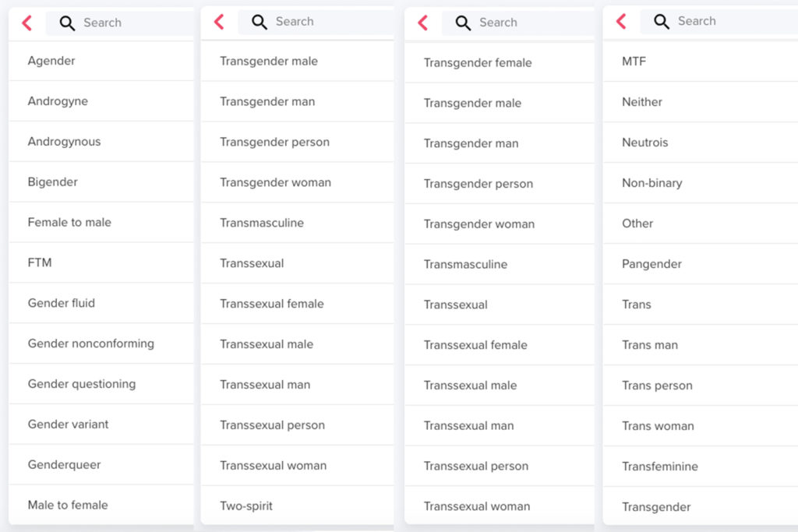The height and width of the screenshot is (532, 798).
Task: Click the search magnifier icon in the fourth panel
Action: [x=662, y=21]
